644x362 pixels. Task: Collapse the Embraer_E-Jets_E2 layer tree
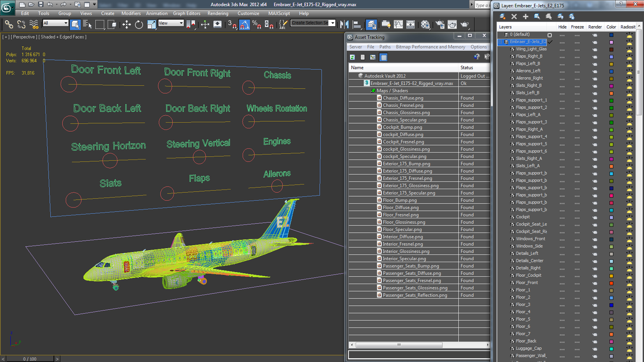coord(500,42)
